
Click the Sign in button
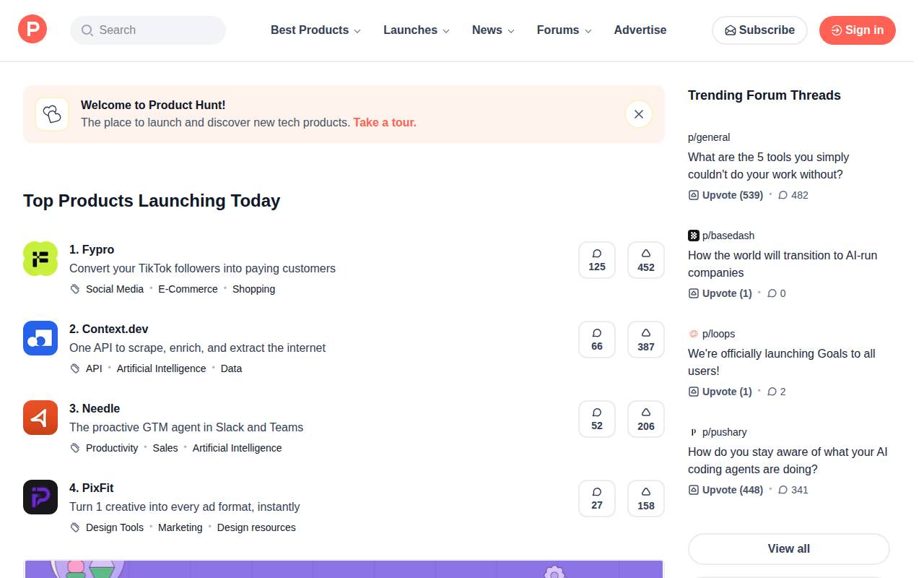857,30
